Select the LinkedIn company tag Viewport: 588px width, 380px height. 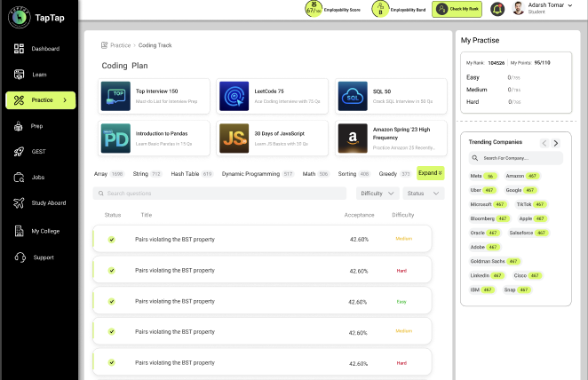click(x=487, y=275)
